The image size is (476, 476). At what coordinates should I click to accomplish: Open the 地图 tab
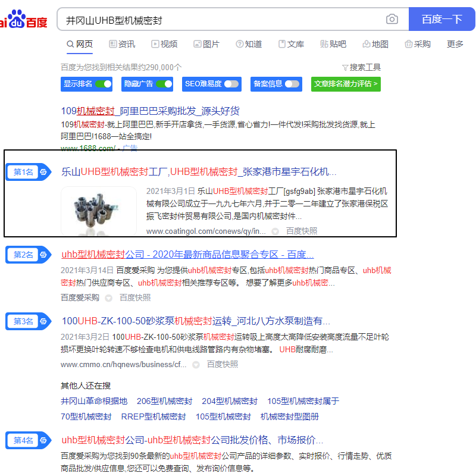375,44
